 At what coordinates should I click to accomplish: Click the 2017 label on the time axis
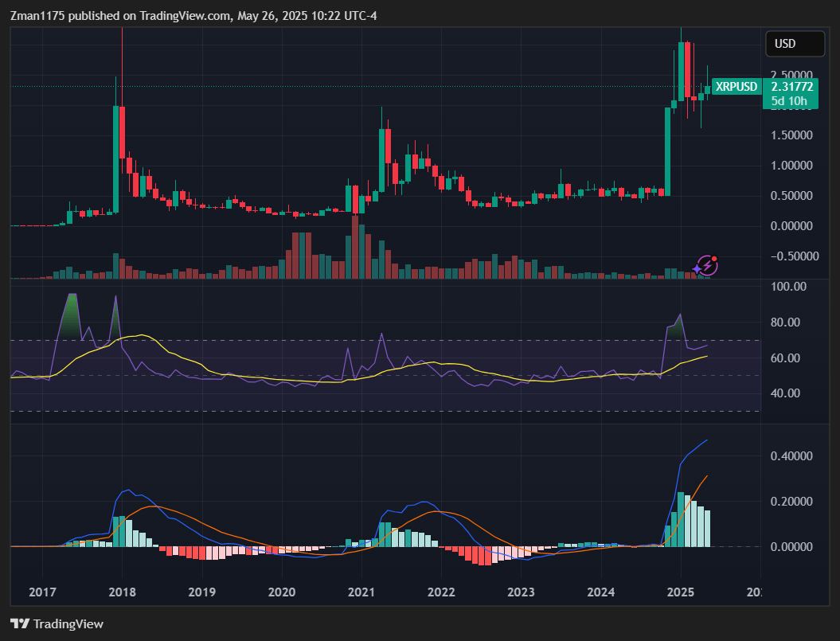pos(43,592)
